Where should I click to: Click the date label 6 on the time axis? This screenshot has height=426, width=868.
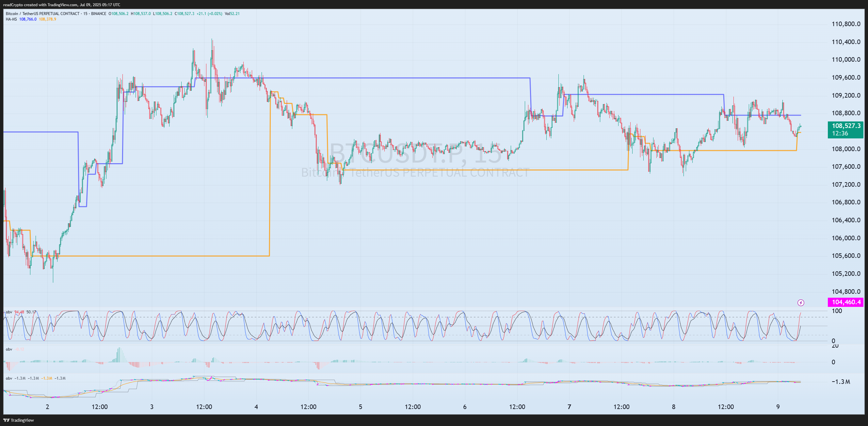point(465,407)
